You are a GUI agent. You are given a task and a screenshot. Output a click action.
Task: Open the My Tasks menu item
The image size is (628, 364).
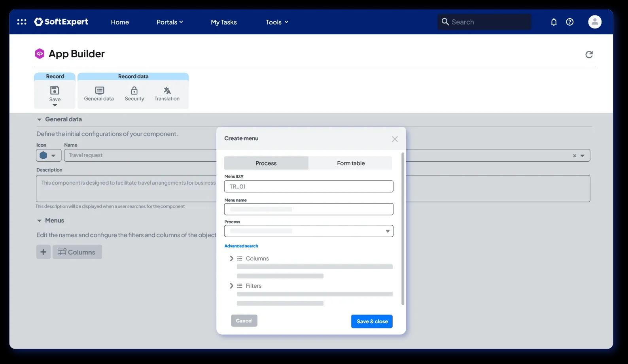pyautogui.click(x=224, y=22)
